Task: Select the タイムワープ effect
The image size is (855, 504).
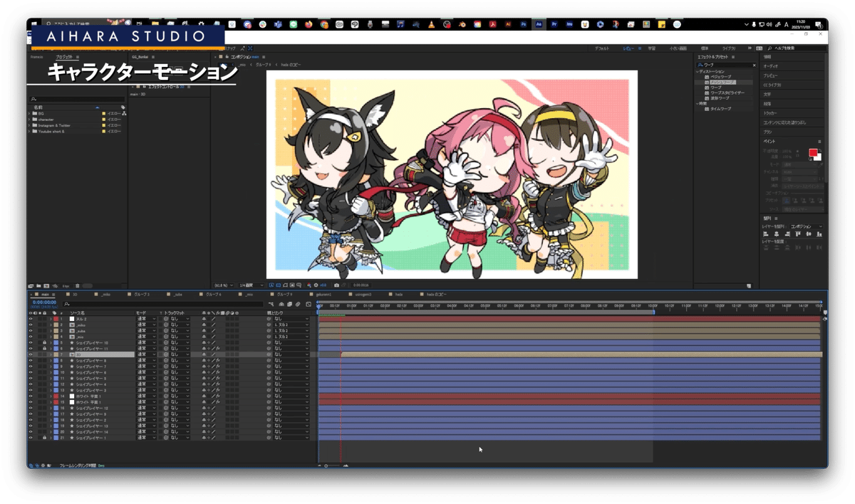Action: (x=720, y=109)
